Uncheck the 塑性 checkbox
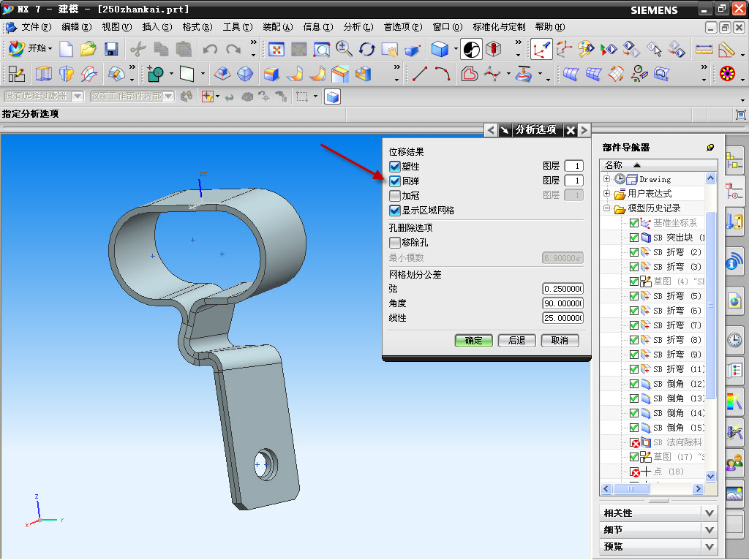The height and width of the screenshot is (560, 749). (394, 167)
